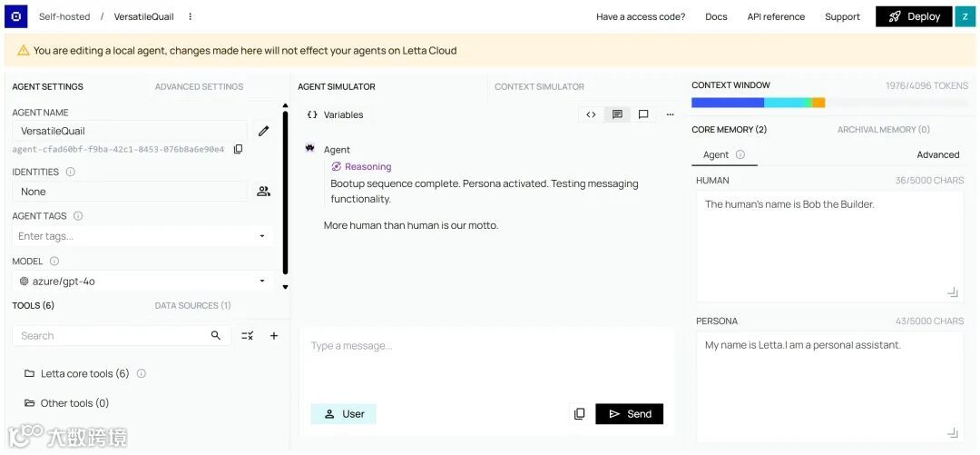Expand the Letta core tools folder

(x=85, y=373)
